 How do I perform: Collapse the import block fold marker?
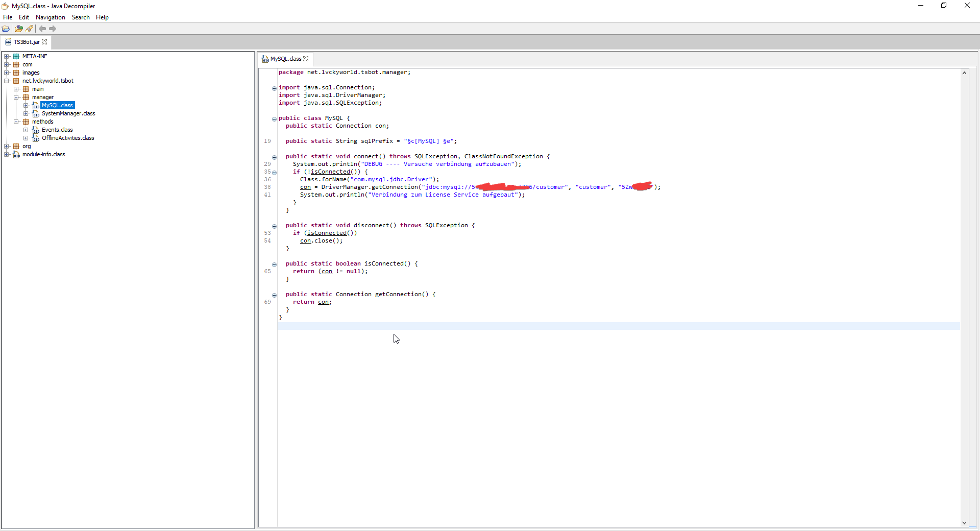click(274, 88)
